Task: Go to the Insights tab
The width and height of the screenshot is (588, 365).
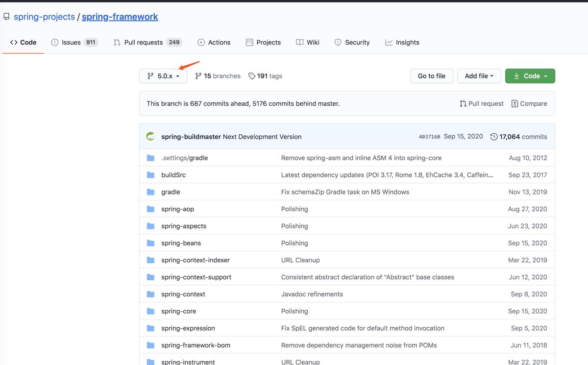Action: coord(402,42)
